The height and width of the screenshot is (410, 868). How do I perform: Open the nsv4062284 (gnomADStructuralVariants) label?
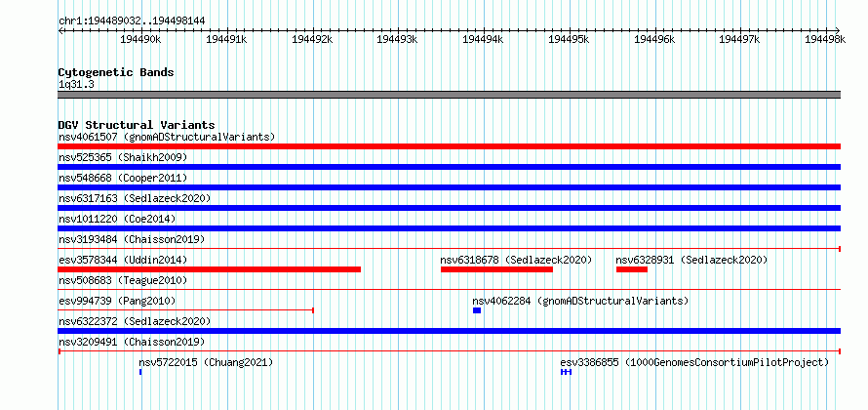pos(580,301)
